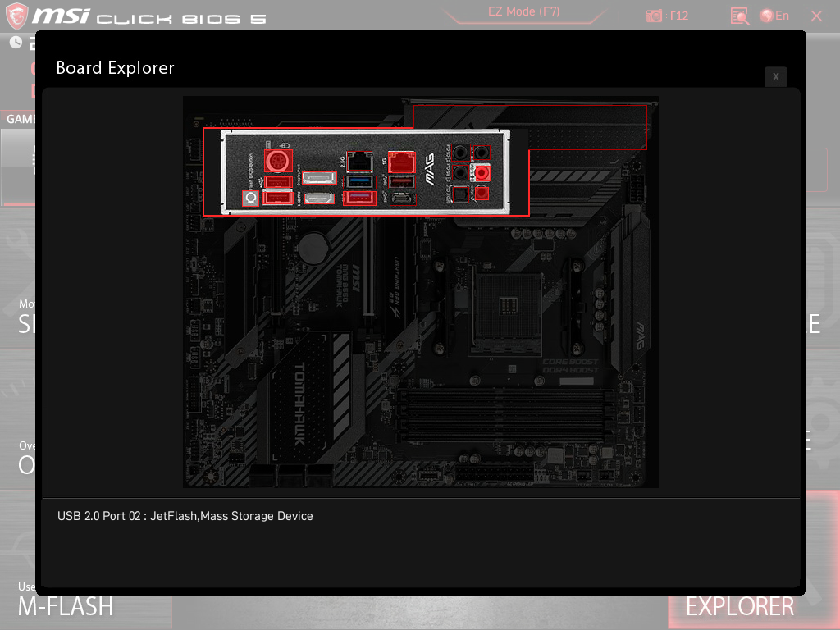Screen dimensions: 840x630
Task: Click the clock icon at top-left
Action: tap(16, 43)
